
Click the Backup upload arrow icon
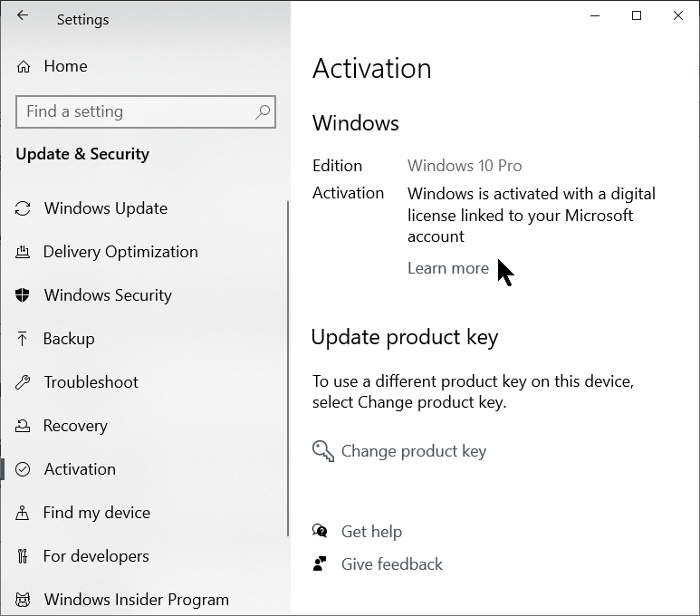click(x=22, y=339)
